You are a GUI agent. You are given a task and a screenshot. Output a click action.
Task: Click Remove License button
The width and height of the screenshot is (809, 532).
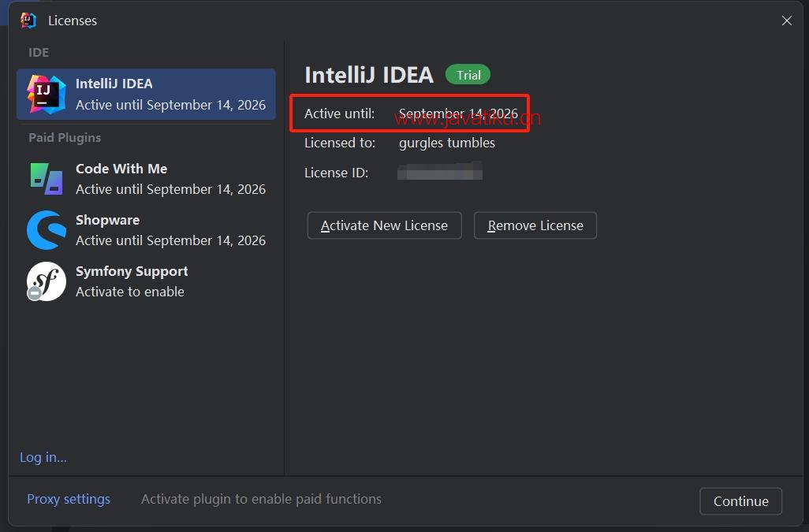[535, 225]
